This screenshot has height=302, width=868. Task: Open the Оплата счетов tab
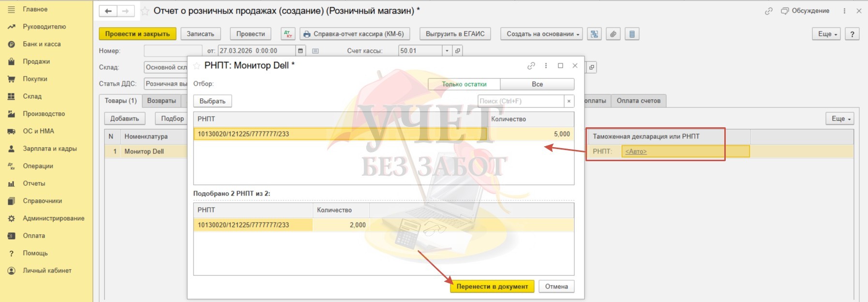(x=638, y=101)
